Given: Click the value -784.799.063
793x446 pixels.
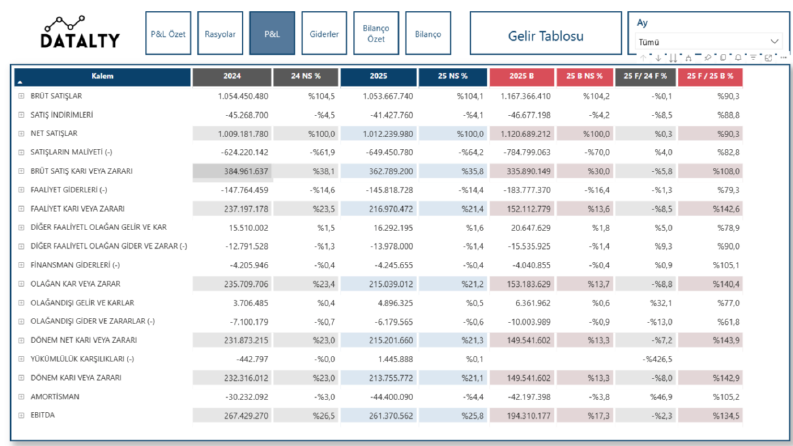Looking at the screenshot, I should click(527, 152).
